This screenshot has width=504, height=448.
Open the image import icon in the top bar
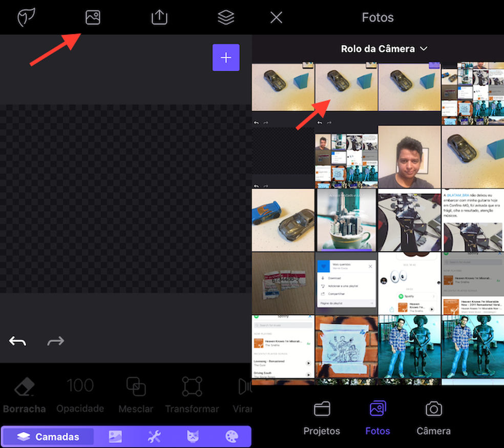tap(93, 17)
